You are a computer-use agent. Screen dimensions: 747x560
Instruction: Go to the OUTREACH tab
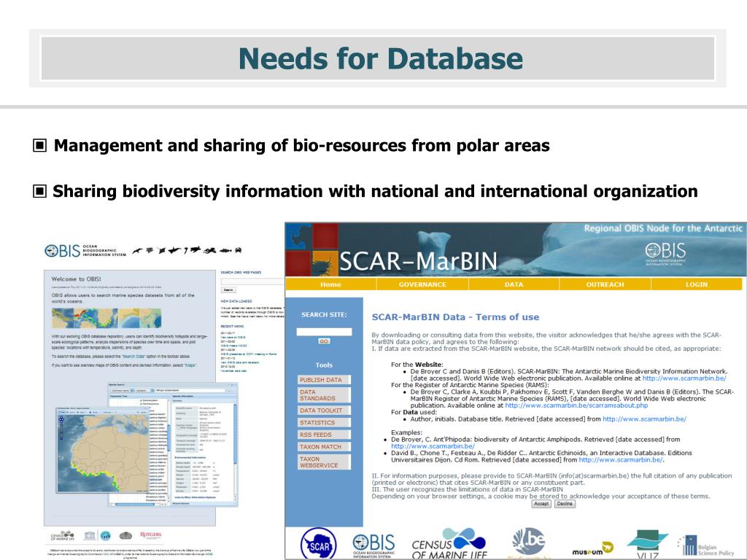pos(605,284)
